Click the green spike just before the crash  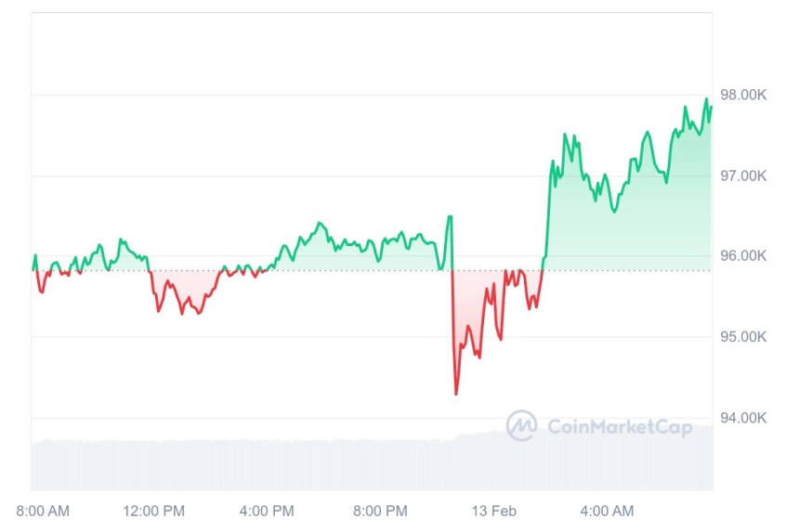450,219
